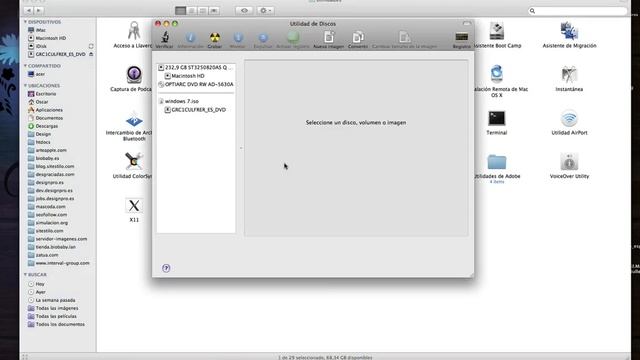Select the VoiceOver Utility icon
This screenshot has width=640, height=360.
[x=569, y=162]
